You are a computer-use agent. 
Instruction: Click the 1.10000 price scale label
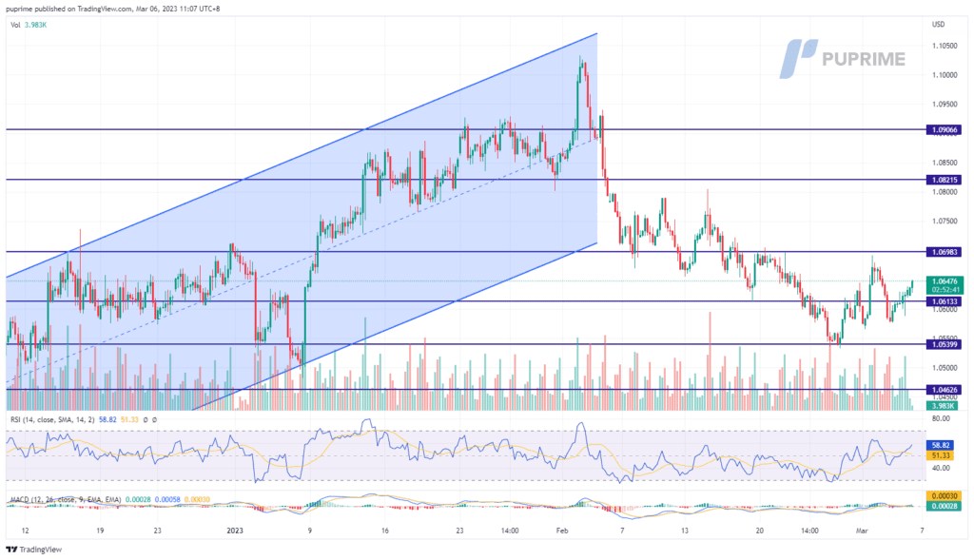(x=945, y=75)
